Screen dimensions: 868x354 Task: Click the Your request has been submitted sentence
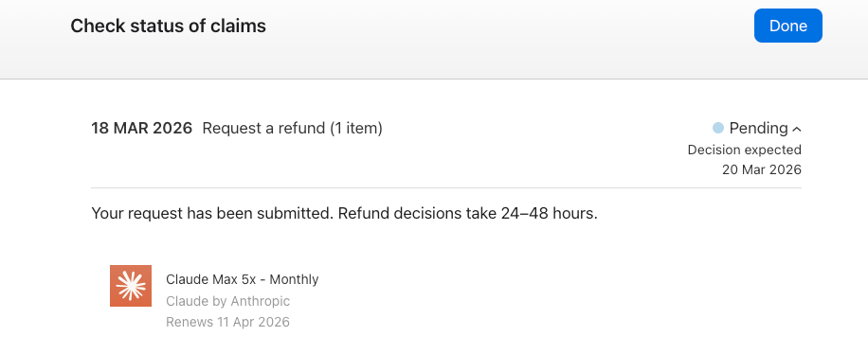212,214
